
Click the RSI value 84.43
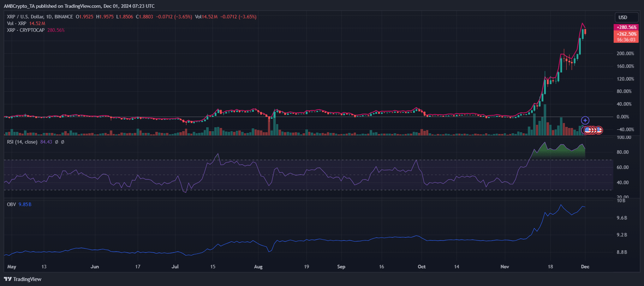pos(46,142)
